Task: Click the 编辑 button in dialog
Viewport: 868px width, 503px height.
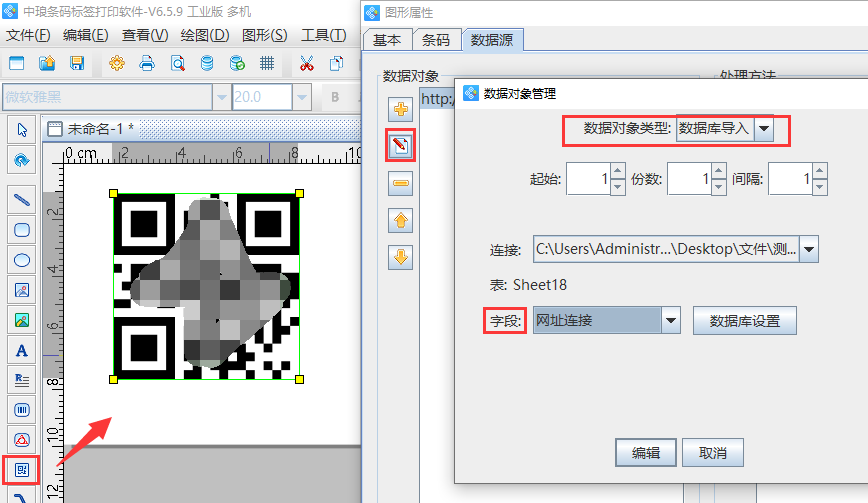Action: point(645,453)
